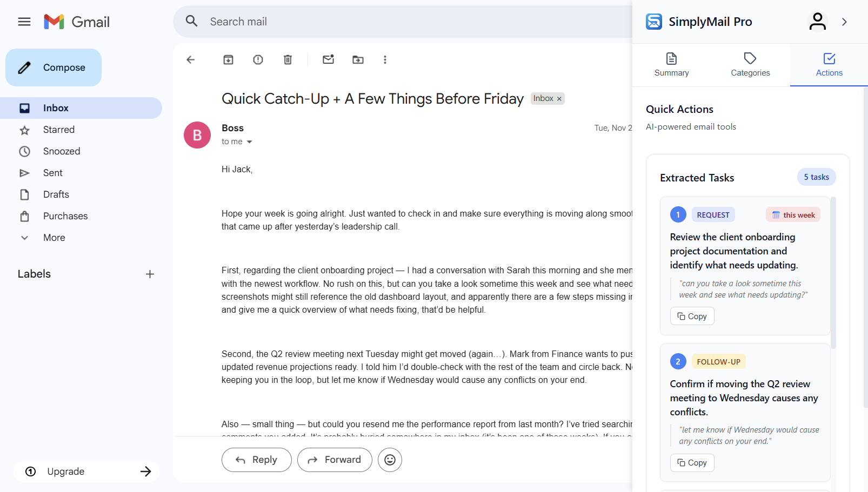
Task: Create a new label with plus icon
Action: click(150, 274)
